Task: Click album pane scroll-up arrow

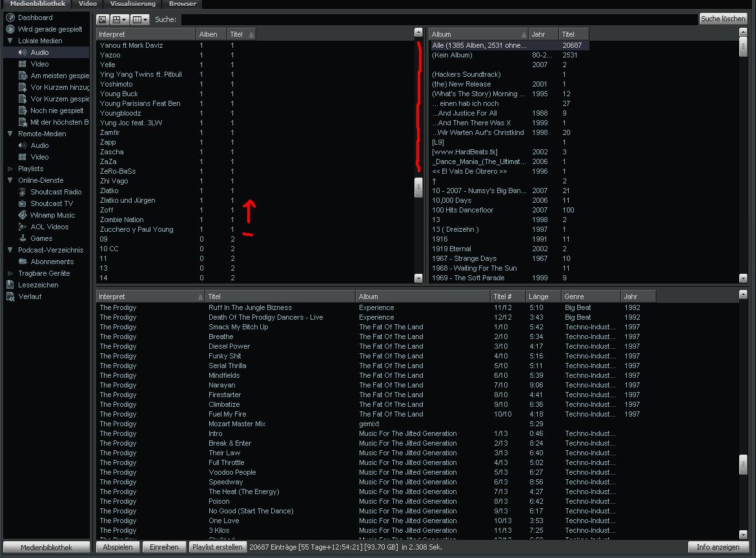Action: (x=743, y=32)
